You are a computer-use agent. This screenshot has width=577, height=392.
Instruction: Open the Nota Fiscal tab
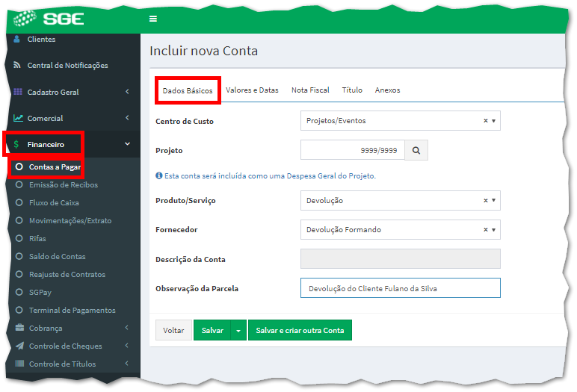[310, 90]
